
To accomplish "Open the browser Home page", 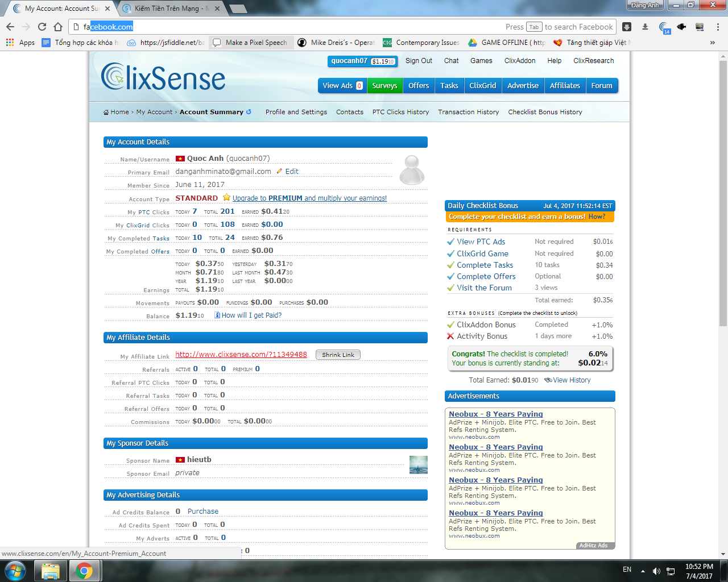I will point(58,27).
